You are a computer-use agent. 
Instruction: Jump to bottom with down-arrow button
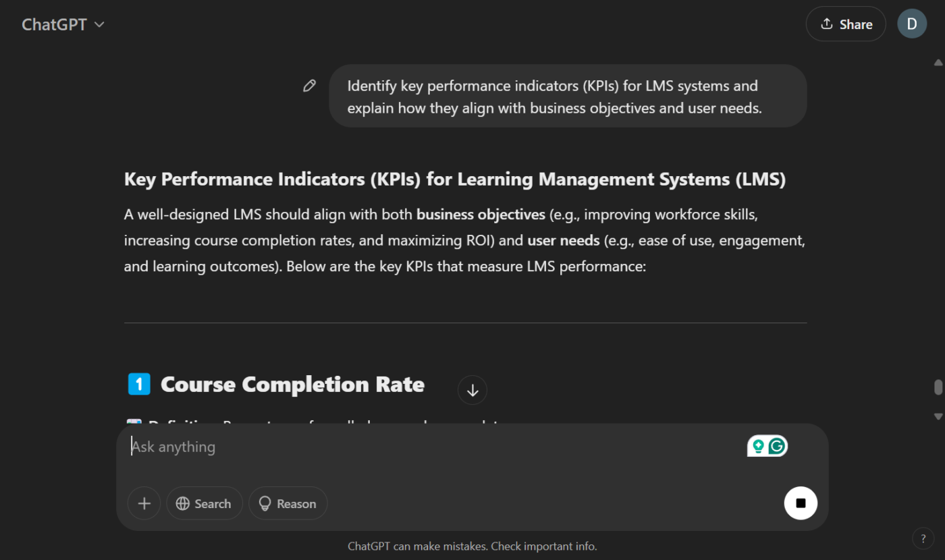point(473,390)
